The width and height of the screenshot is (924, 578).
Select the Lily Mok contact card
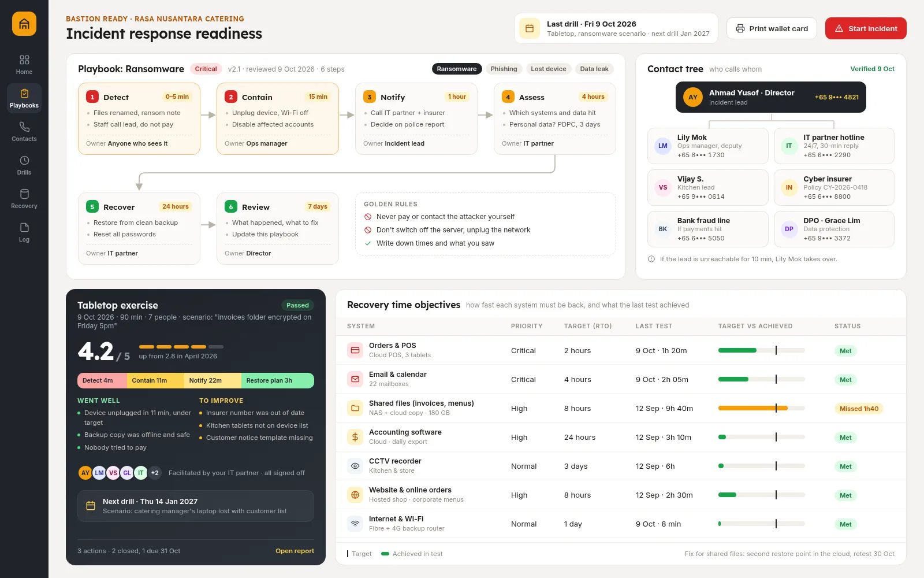[708, 146]
